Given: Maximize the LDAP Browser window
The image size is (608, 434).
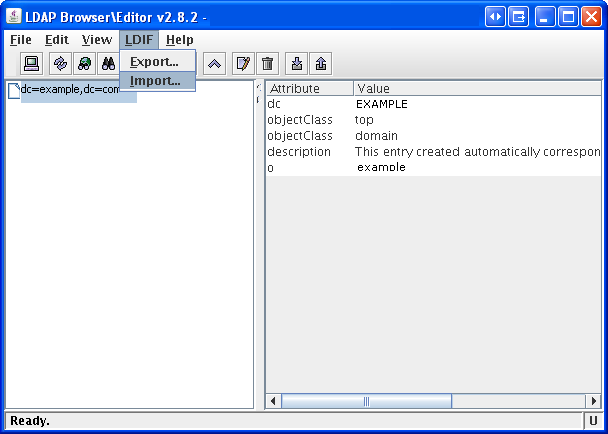Looking at the screenshot, I should [568, 17].
